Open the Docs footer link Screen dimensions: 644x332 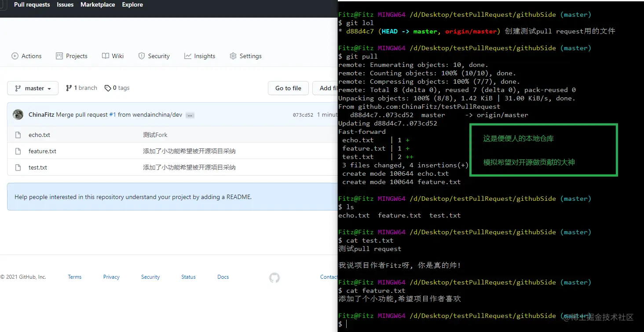point(223,277)
